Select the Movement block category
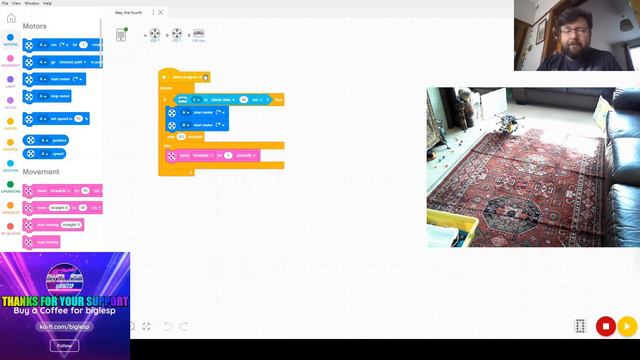 click(x=11, y=61)
